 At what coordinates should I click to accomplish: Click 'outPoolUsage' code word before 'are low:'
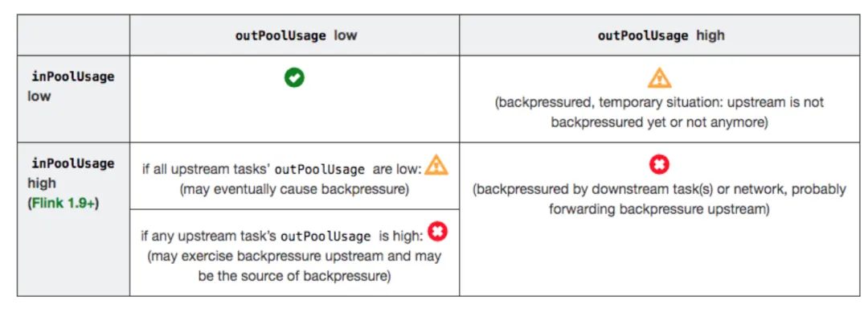319,169
